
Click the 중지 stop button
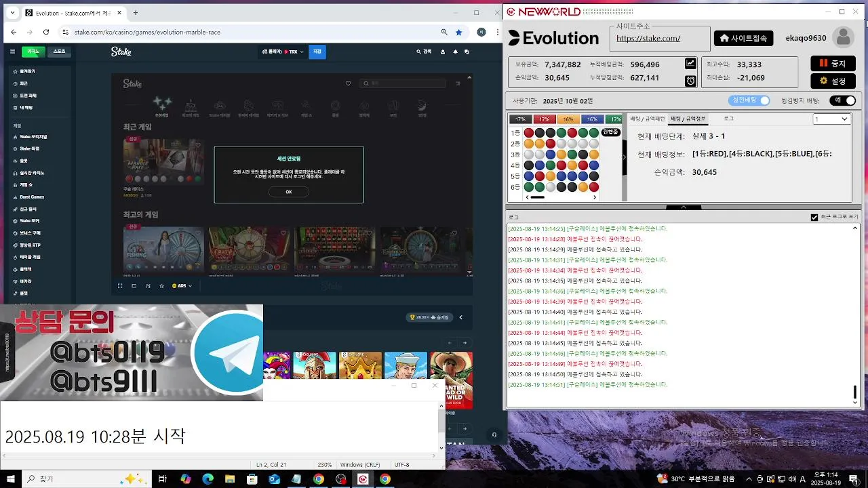(x=833, y=64)
